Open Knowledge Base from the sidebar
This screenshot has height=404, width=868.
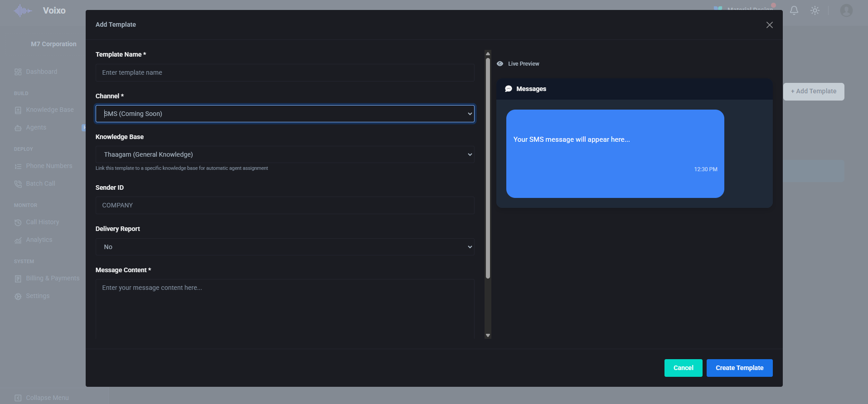tap(50, 110)
